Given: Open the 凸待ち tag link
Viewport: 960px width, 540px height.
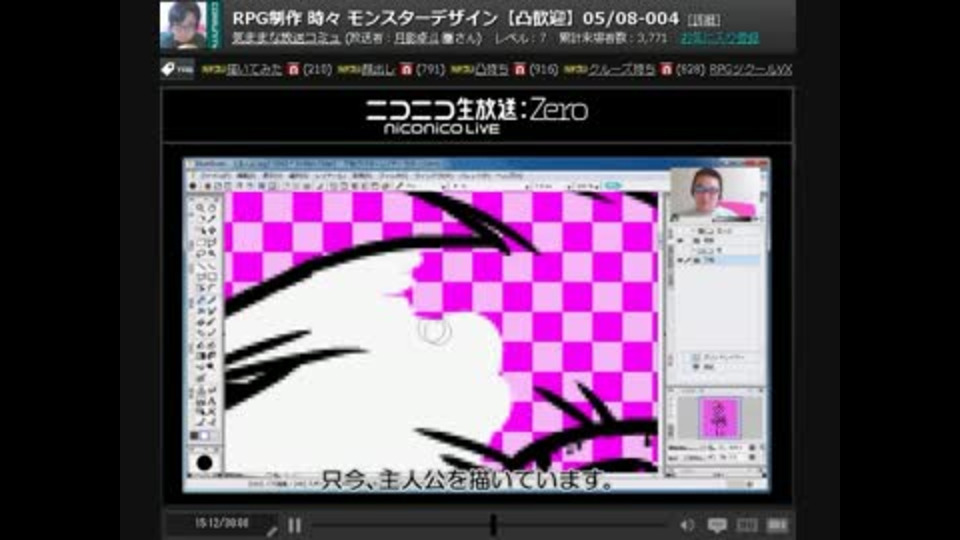Looking at the screenshot, I should pos(492,70).
